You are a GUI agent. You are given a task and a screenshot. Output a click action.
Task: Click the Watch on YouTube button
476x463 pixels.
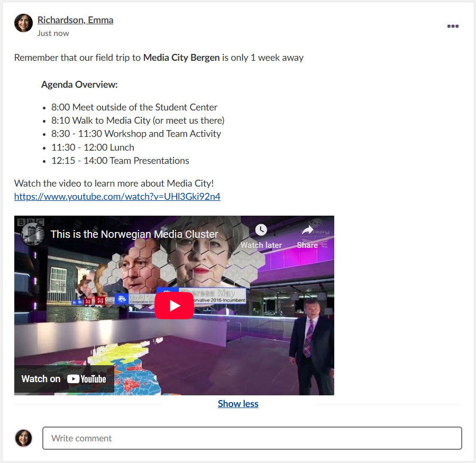(64, 379)
